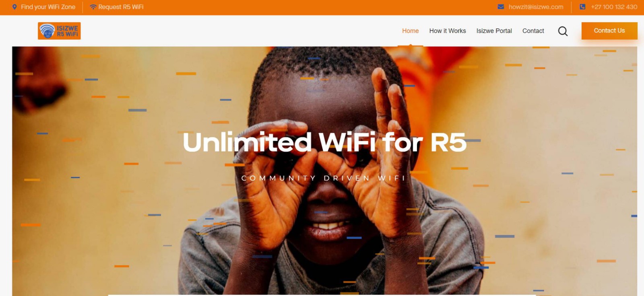This screenshot has height=296, width=644.
Task: Open the Isizwe Portal menu item
Action: pos(494,31)
